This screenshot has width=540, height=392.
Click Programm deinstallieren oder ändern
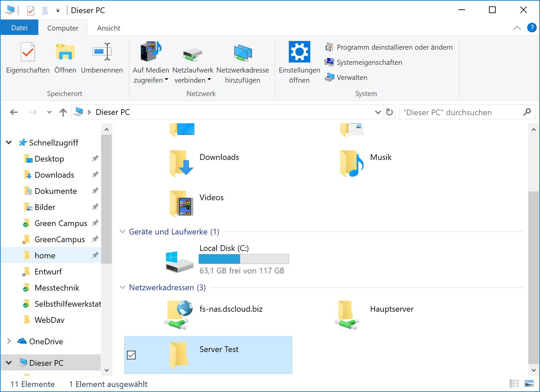pyautogui.click(x=389, y=47)
